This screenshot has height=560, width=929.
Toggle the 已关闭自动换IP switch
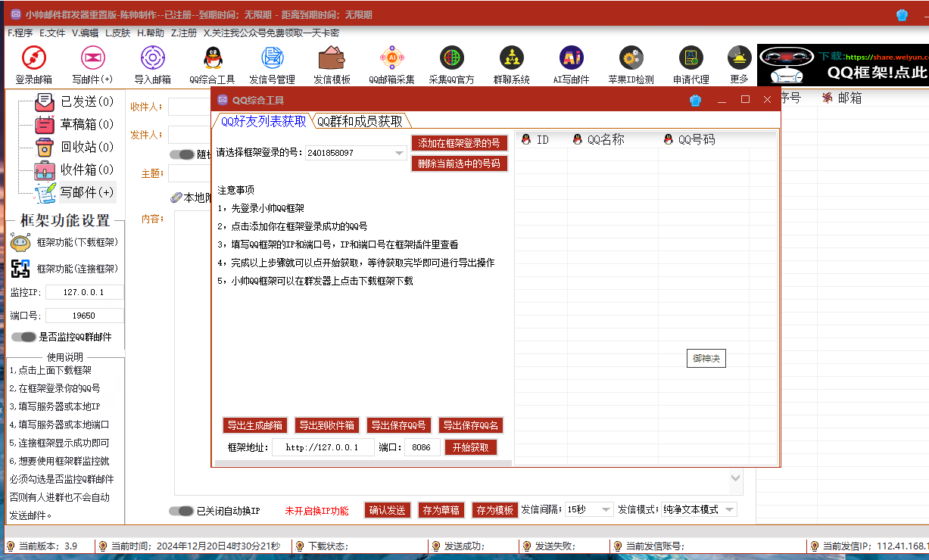181,511
